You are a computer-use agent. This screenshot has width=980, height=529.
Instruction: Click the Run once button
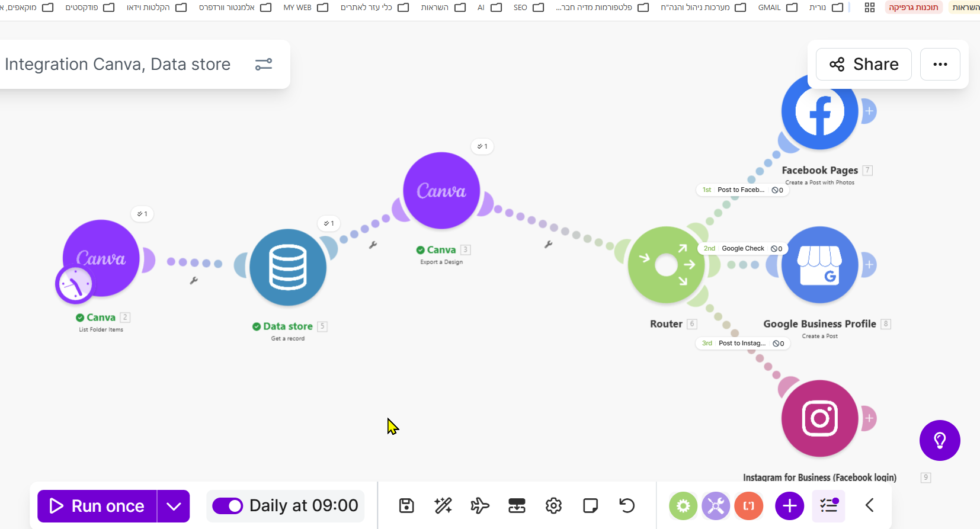(97, 506)
